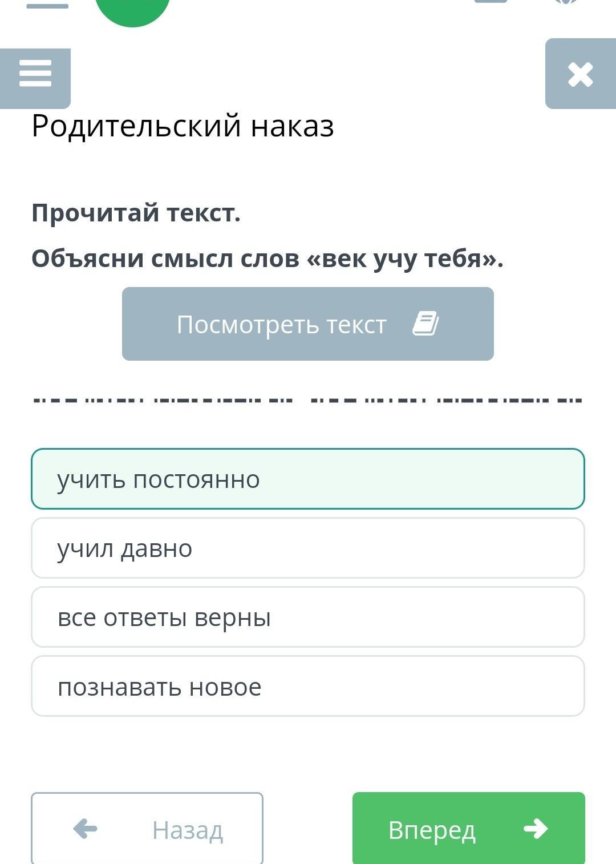
Task: Select answer «учил давно»
Action: (308, 548)
